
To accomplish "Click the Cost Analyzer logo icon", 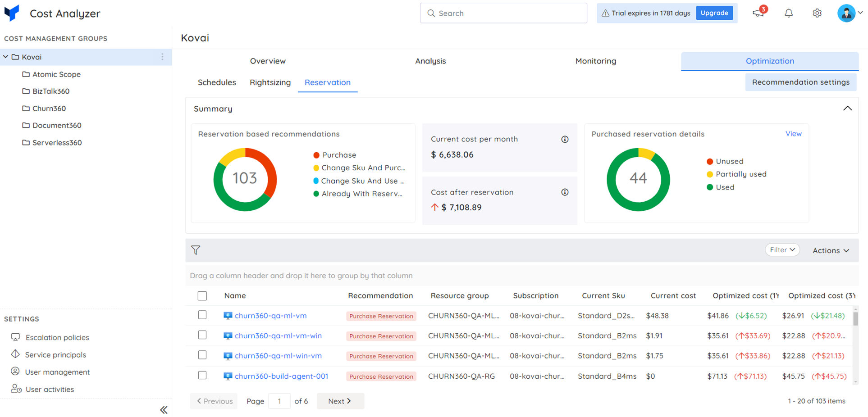I will pos(12,13).
